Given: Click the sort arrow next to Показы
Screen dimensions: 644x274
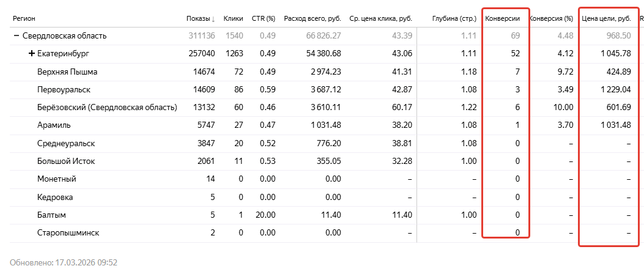Looking at the screenshot, I should point(213,18).
